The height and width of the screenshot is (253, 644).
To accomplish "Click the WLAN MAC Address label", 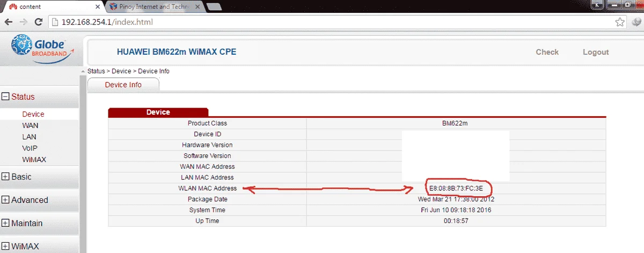I will click(207, 188).
